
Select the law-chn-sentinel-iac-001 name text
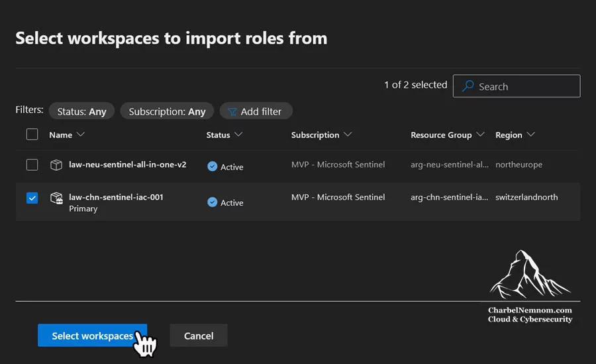(116, 197)
